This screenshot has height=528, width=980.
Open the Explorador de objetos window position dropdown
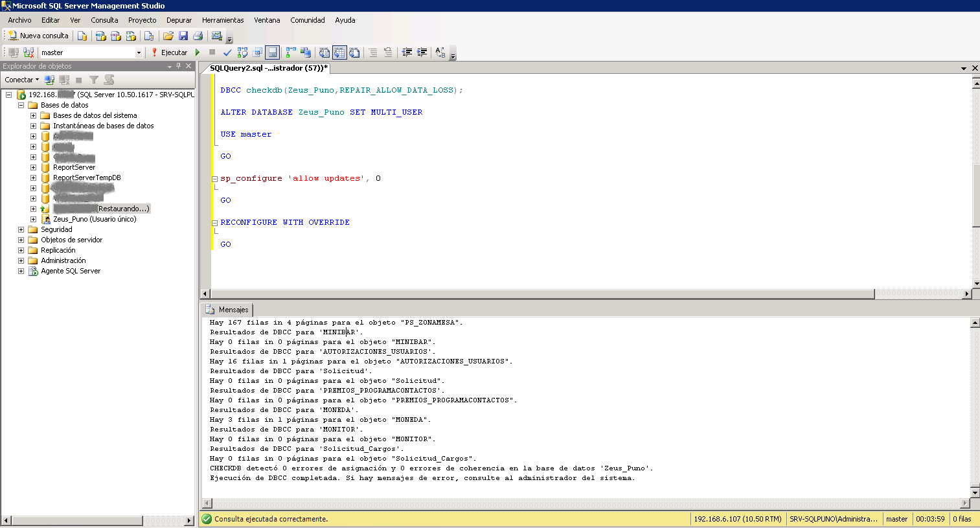pos(170,66)
